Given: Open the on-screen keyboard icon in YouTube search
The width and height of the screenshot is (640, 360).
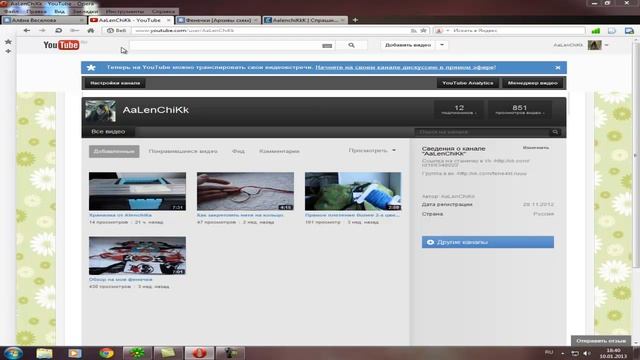Looking at the screenshot, I should (x=327, y=46).
